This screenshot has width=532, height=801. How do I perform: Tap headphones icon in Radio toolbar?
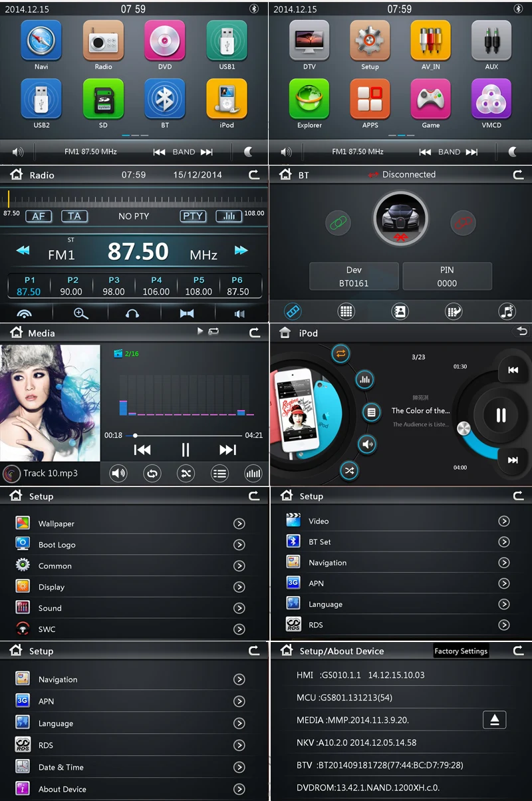coord(132,313)
